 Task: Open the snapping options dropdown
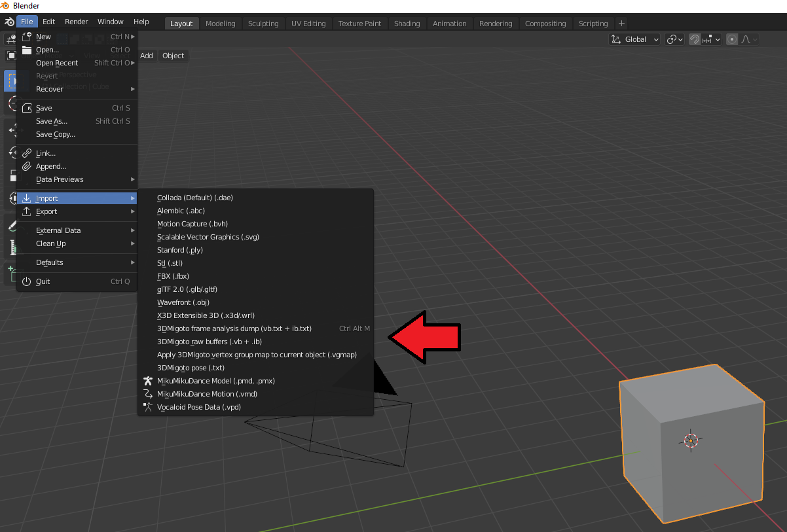point(711,39)
